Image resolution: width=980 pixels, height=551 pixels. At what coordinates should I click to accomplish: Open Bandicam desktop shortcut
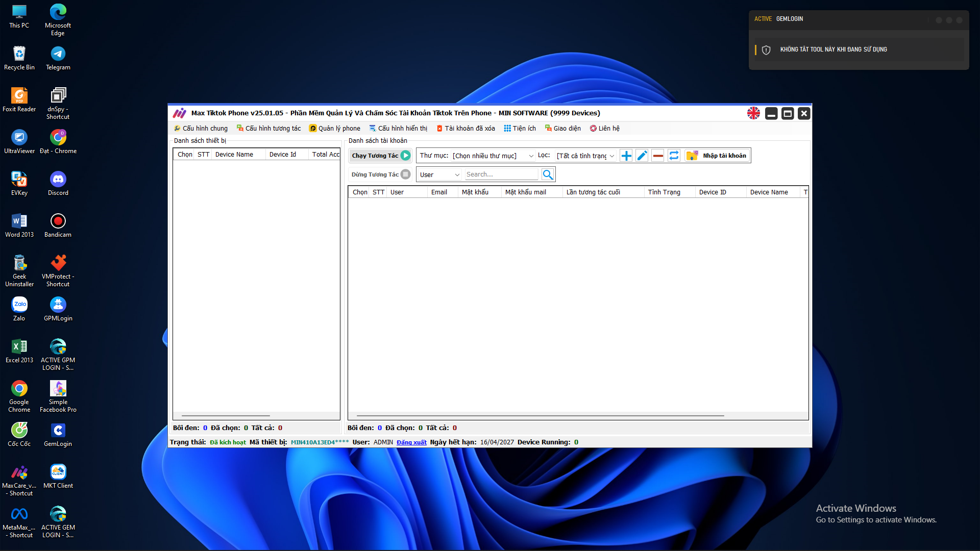(x=58, y=226)
